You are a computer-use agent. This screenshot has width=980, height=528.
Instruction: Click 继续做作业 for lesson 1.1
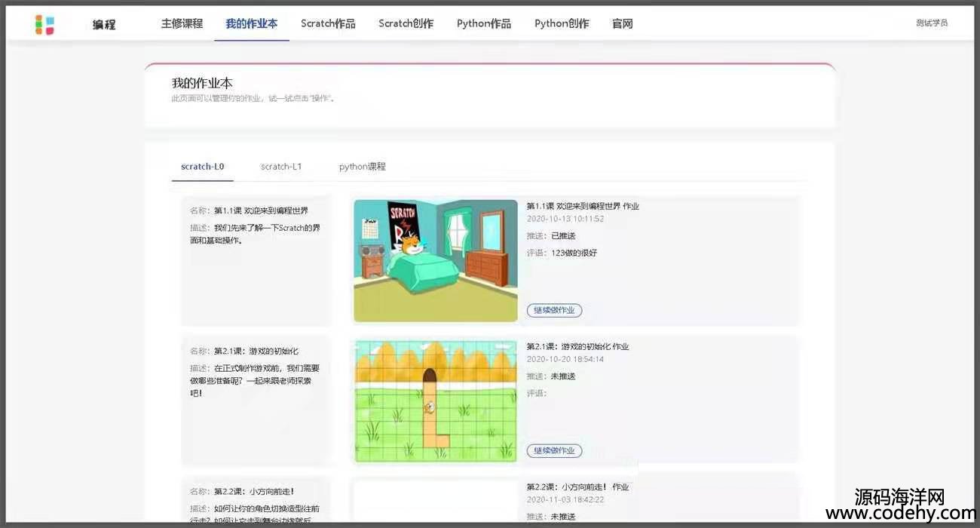coord(554,310)
